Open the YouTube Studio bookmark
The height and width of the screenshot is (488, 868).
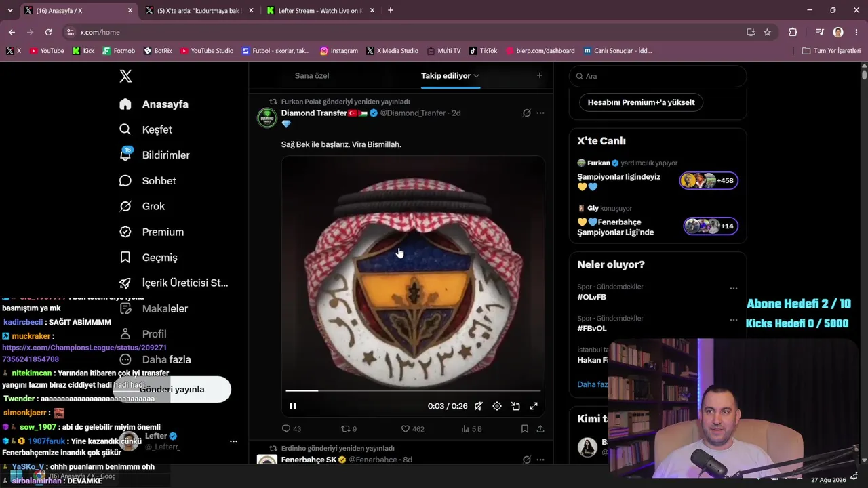click(207, 51)
